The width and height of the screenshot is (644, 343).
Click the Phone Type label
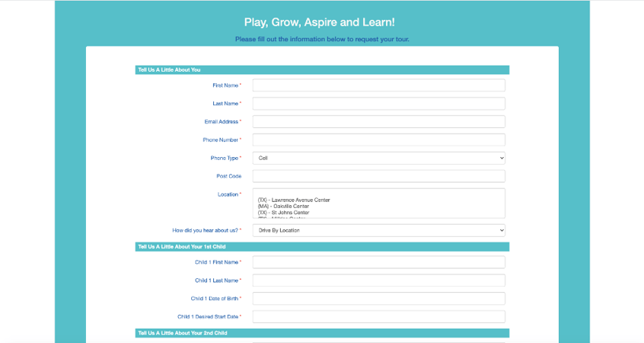[226, 158]
